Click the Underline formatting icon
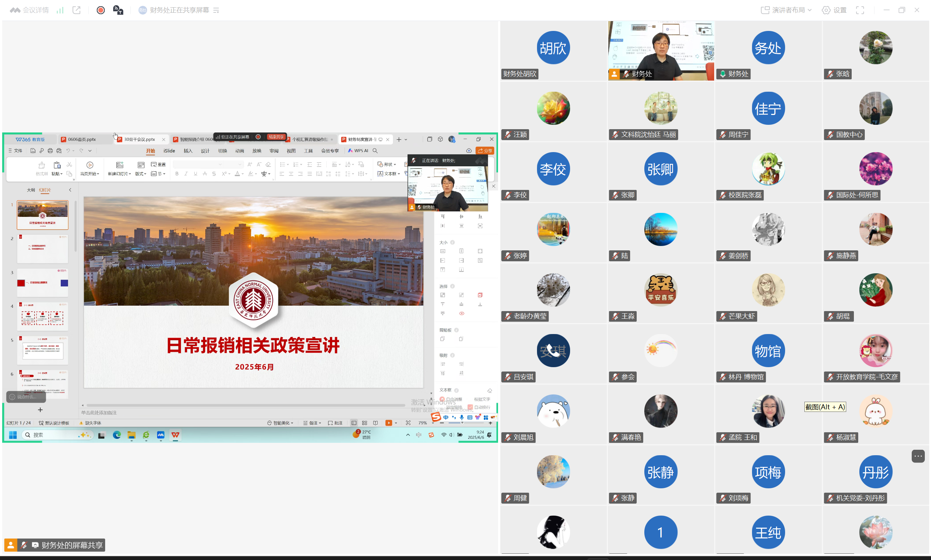The height and width of the screenshot is (560, 931). [x=195, y=174]
